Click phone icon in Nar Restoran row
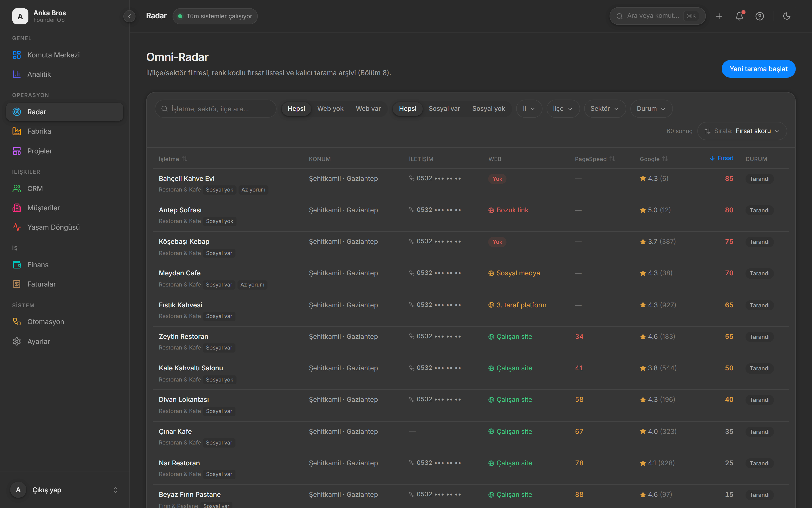 tap(412, 463)
